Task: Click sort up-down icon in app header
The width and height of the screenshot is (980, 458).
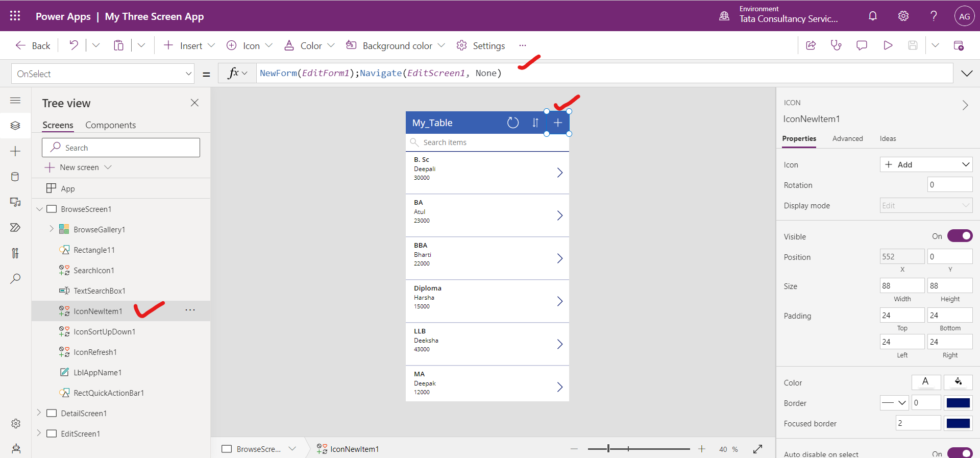Action: pyautogui.click(x=535, y=123)
